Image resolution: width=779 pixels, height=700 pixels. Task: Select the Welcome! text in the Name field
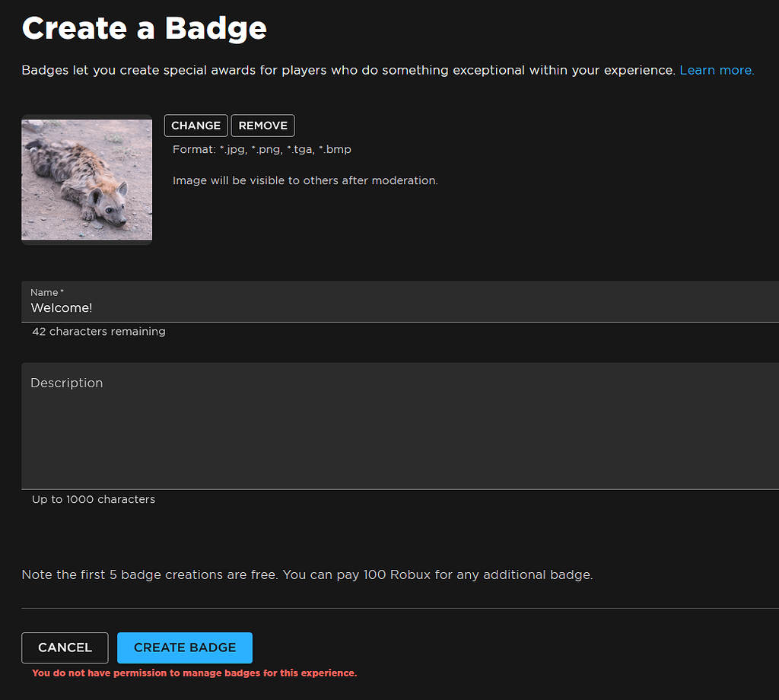point(61,307)
